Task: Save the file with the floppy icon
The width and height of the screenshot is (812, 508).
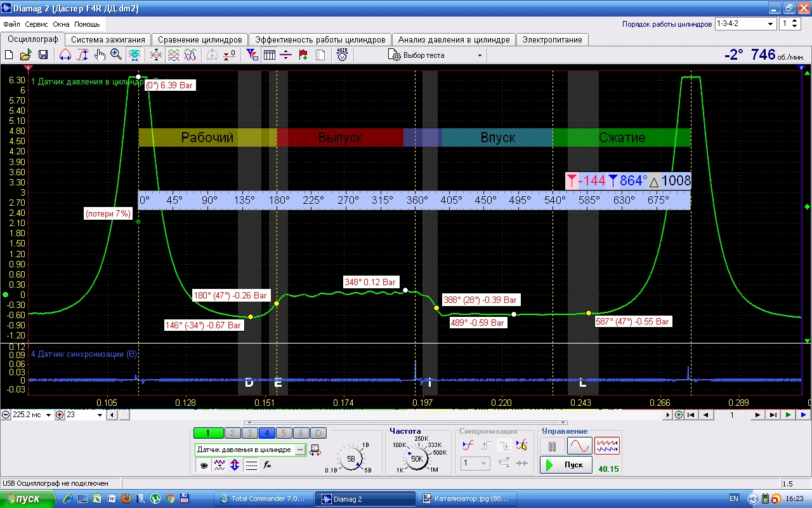Action: (43, 55)
